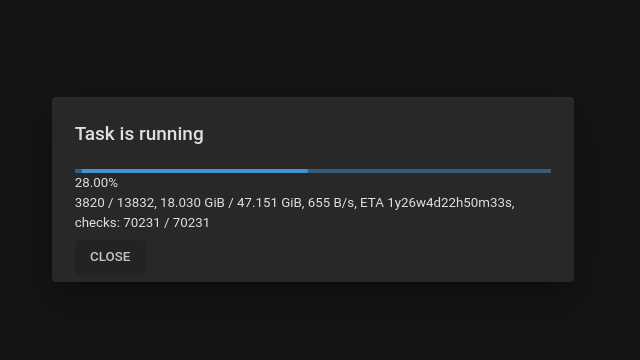The width and height of the screenshot is (640, 360).
Task: Click the dark starting segment of progress bar
Action: pyautogui.click(x=78, y=171)
